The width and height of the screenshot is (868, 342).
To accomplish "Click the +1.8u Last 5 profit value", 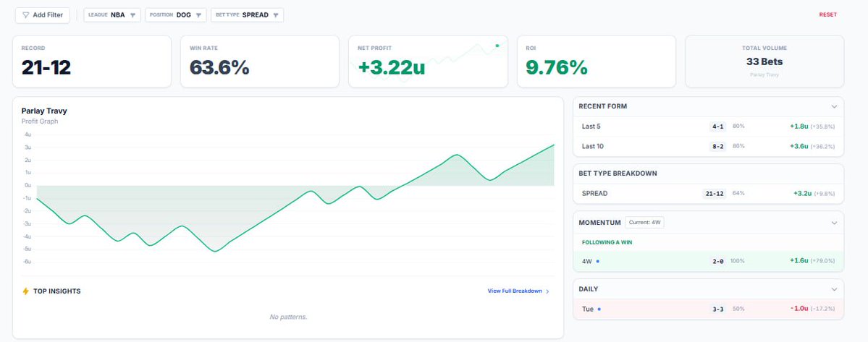I will (x=799, y=127).
